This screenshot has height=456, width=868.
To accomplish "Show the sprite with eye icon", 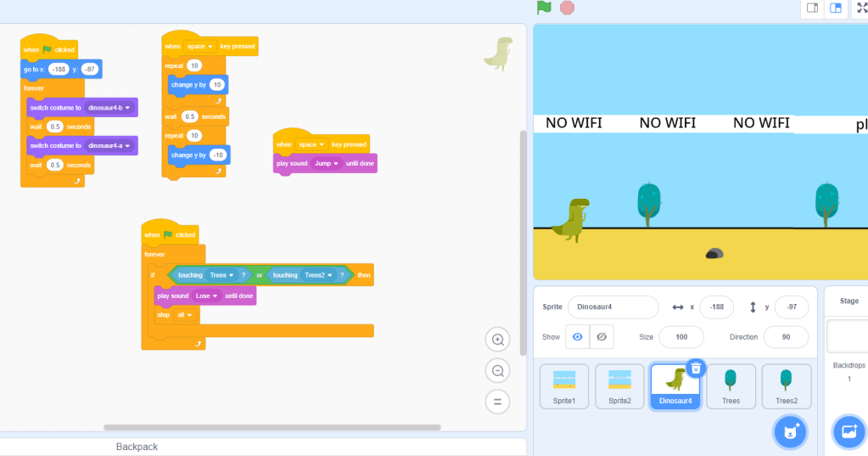I will pos(578,337).
